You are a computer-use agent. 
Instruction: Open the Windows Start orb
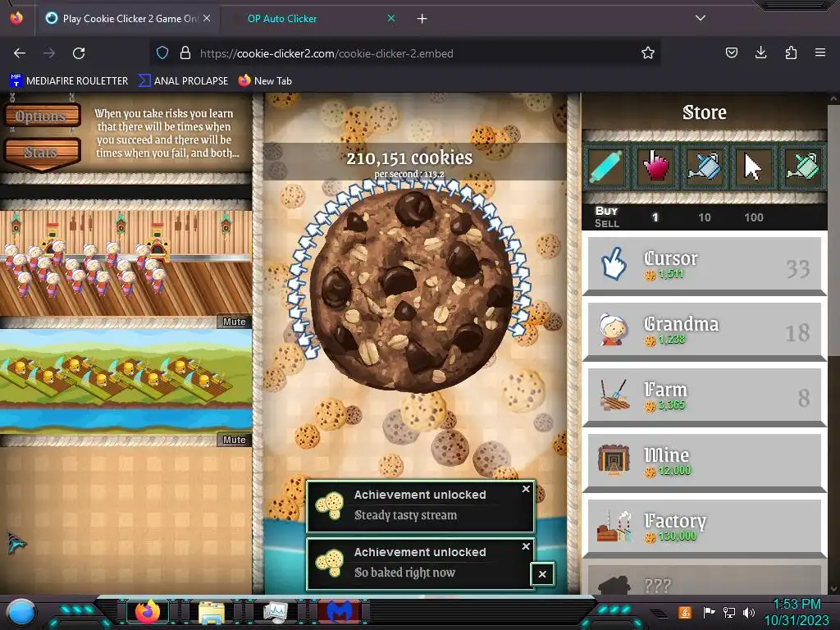[x=22, y=613]
